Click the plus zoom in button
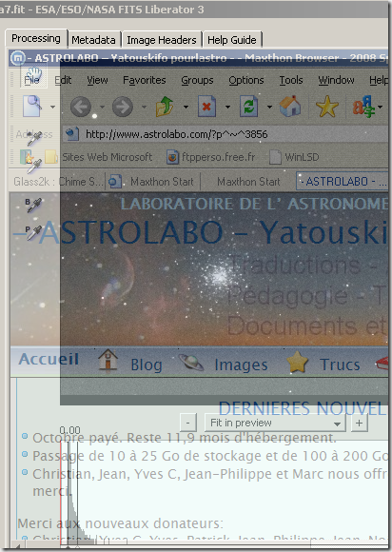Image resolution: width=392 pixels, height=552 pixels. pos(359,423)
